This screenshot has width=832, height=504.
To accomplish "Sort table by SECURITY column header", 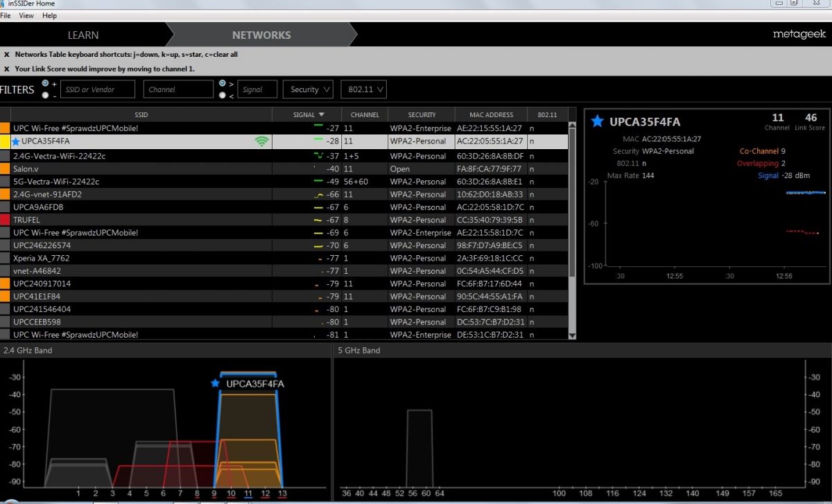I will click(422, 114).
